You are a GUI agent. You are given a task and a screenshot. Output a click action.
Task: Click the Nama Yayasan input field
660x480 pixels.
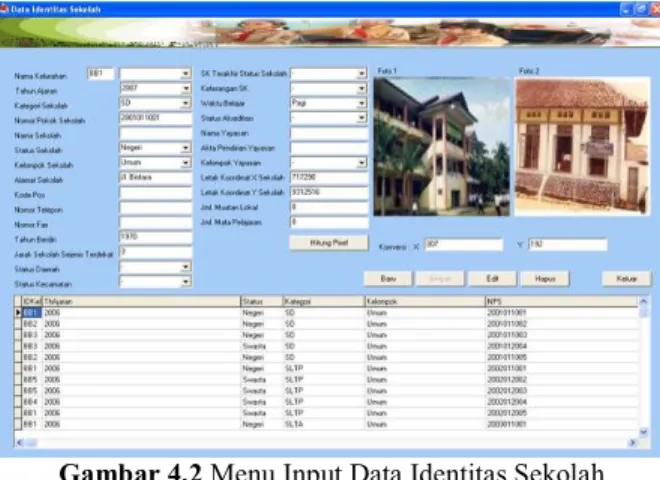(329, 133)
